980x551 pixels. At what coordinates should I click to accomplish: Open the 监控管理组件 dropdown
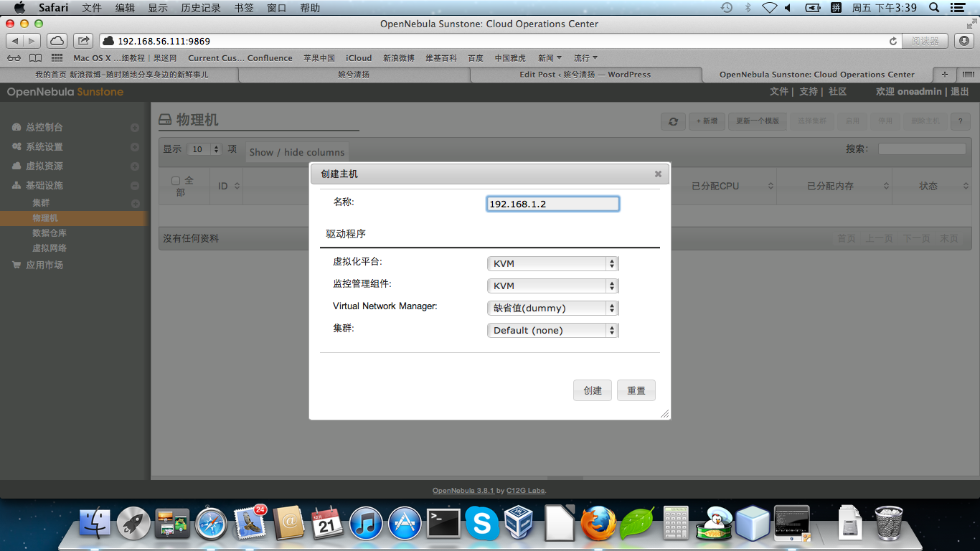(552, 286)
